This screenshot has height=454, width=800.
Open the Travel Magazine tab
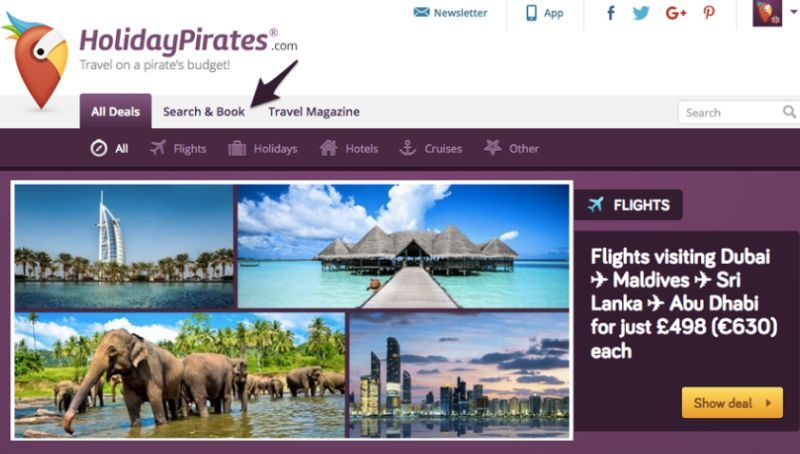pyautogui.click(x=314, y=112)
